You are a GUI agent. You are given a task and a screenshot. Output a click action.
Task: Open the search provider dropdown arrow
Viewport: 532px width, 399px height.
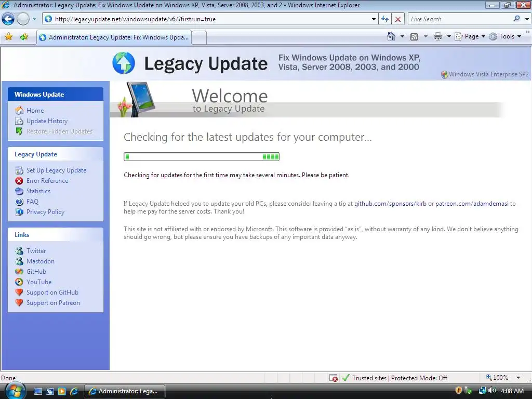[x=527, y=19]
